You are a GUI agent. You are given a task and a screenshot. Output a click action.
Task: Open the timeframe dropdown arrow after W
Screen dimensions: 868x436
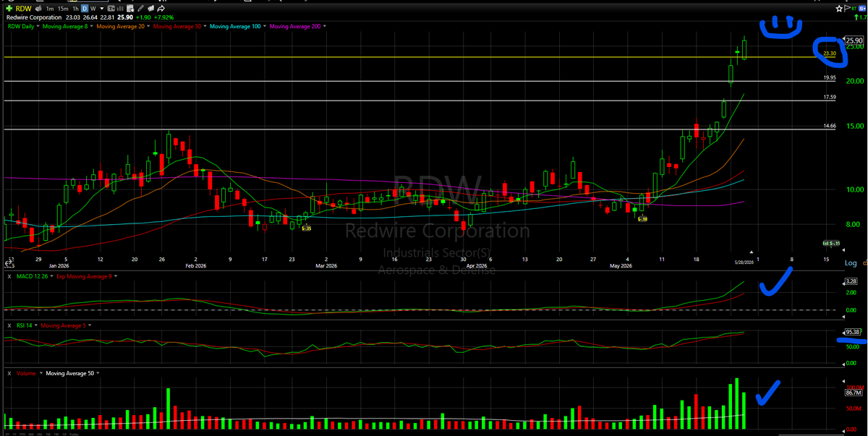[102, 9]
